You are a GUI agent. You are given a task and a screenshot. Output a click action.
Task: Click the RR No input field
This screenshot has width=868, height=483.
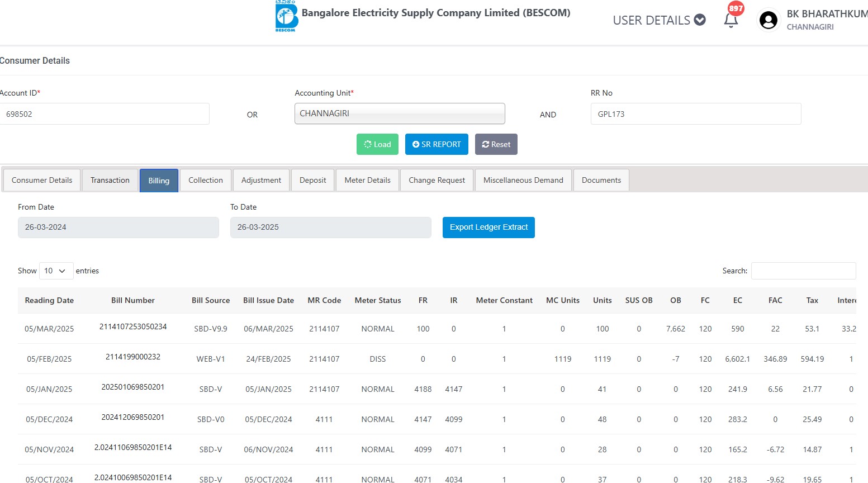click(696, 114)
